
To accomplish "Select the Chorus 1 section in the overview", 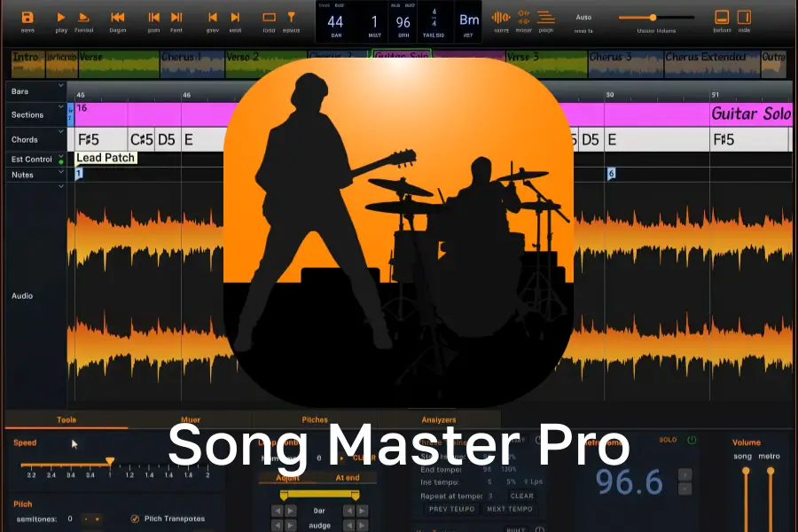I will click(192, 64).
